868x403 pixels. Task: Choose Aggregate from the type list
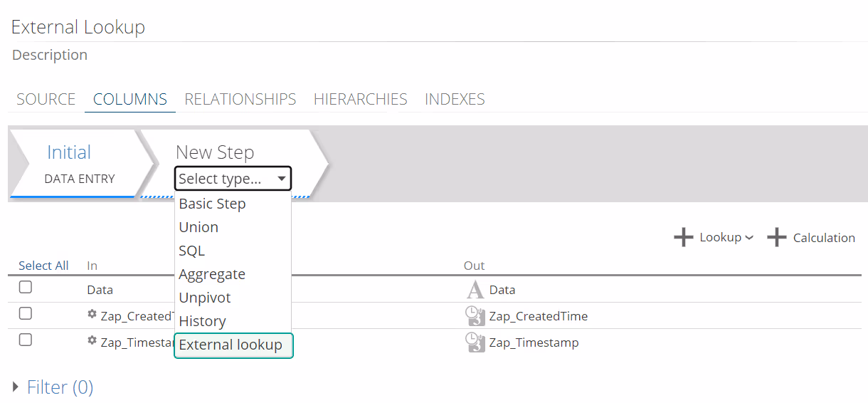click(233, 274)
